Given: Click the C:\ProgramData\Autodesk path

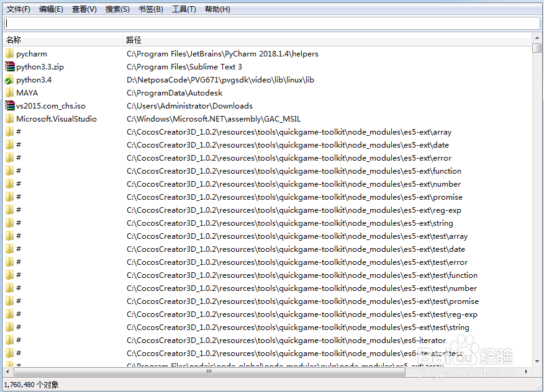Looking at the screenshot, I should pyautogui.click(x=175, y=93).
